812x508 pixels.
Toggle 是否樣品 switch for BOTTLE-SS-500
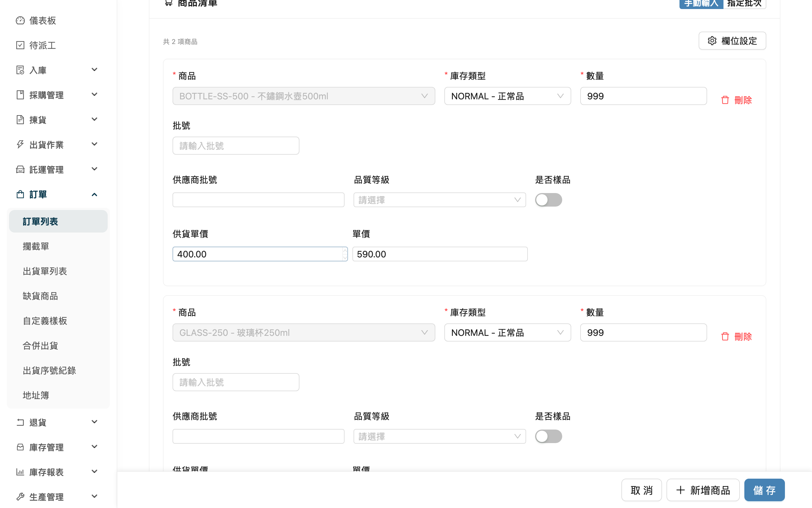[548, 200]
